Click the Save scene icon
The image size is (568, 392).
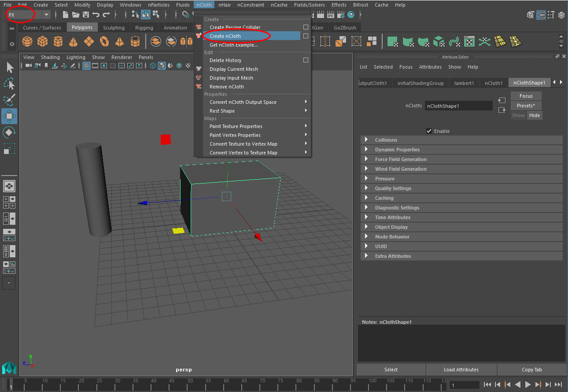click(86, 15)
